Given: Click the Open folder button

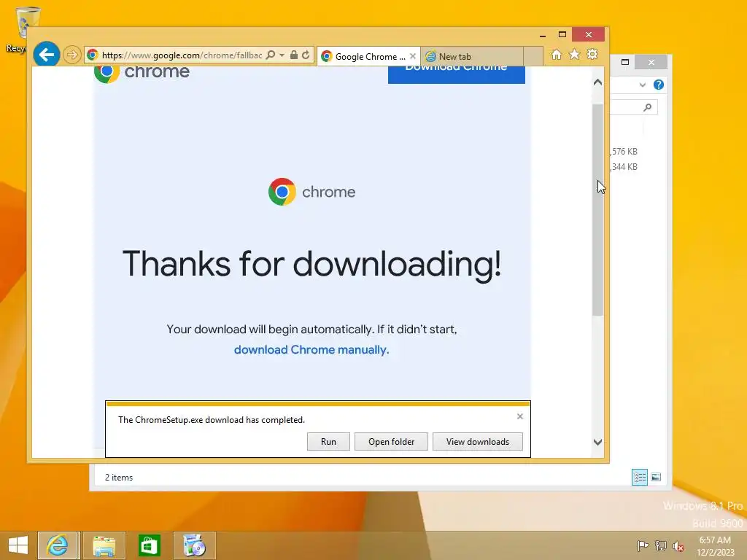Looking at the screenshot, I should pyautogui.click(x=391, y=441).
